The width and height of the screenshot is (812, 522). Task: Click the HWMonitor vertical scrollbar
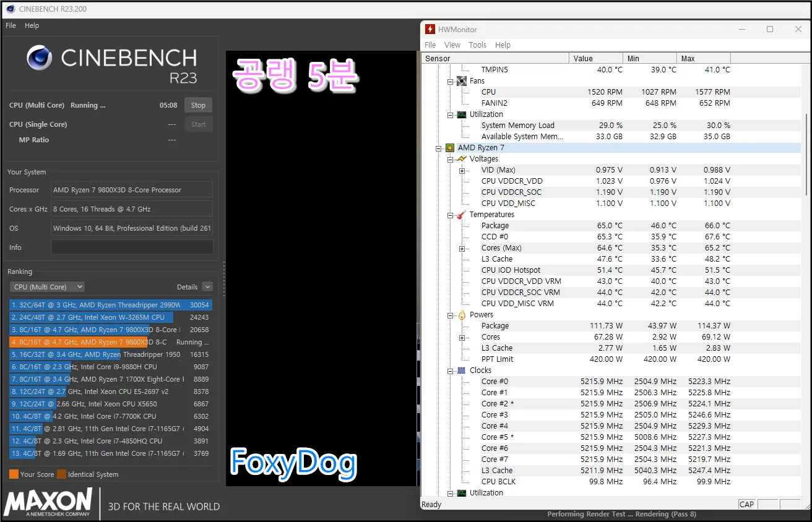click(x=806, y=155)
